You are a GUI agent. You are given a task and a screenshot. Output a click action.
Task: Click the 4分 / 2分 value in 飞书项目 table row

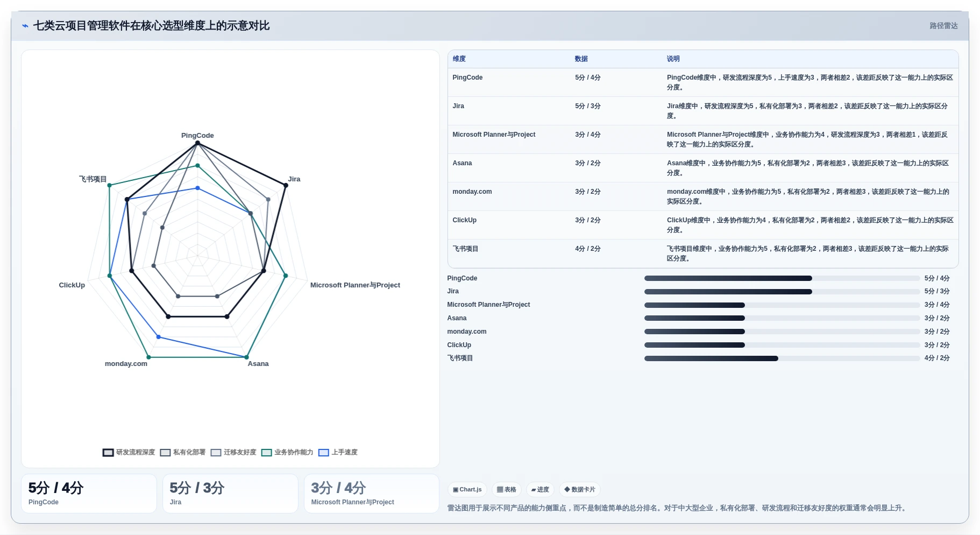pyautogui.click(x=587, y=249)
